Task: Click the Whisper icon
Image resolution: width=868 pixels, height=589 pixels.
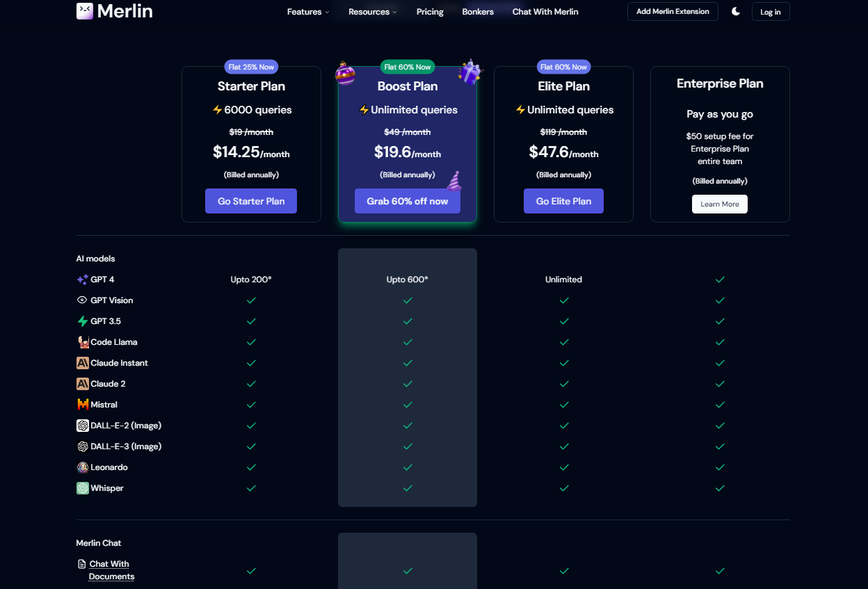Action: (x=83, y=488)
